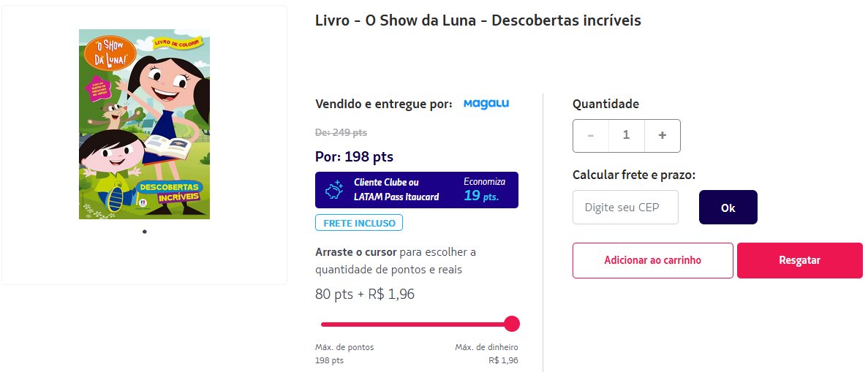Click the struck-through De: 249 pts price
Image resolution: width=868 pixels, height=372 pixels.
point(341,133)
